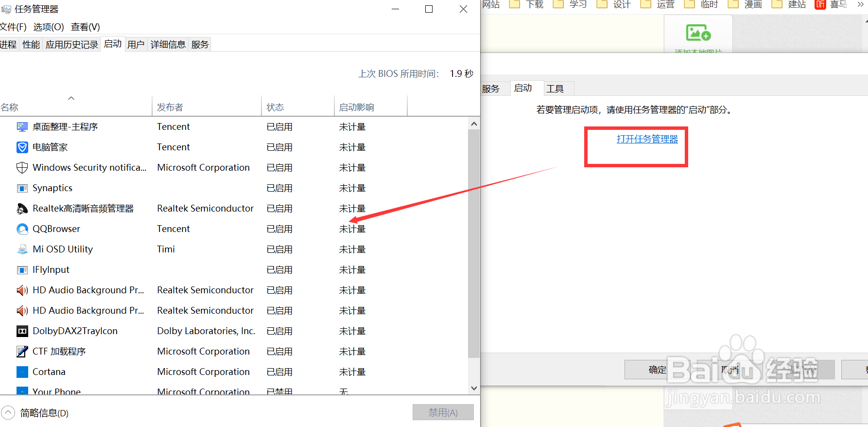This screenshot has height=427, width=868.
Task: Open the 查看(V) menu
Action: [85, 27]
